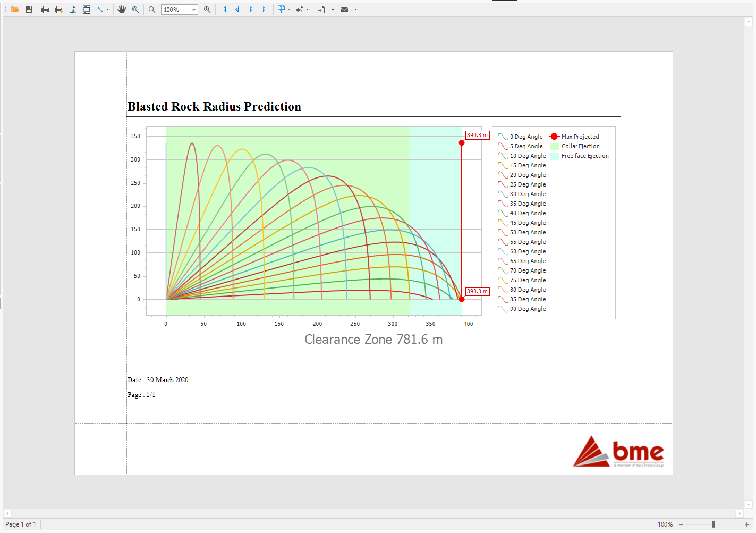Image resolution: width=756 pixels, height=533 pixels.
Task: Open the 100% zoom level dropdown
Action: [194, 10]
